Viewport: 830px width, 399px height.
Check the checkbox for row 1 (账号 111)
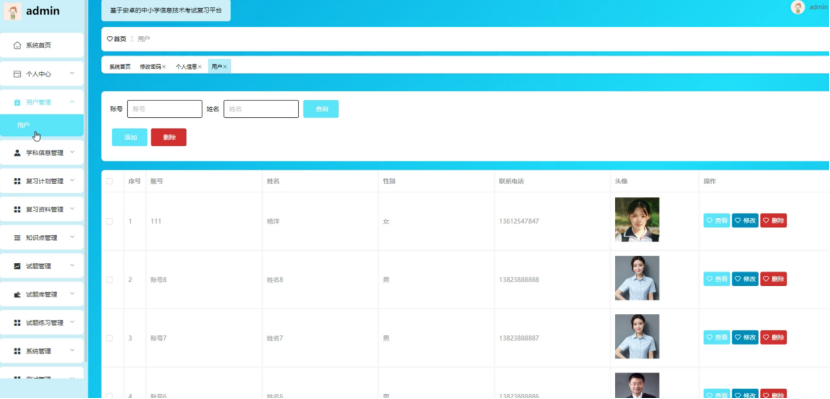[110, 221]
